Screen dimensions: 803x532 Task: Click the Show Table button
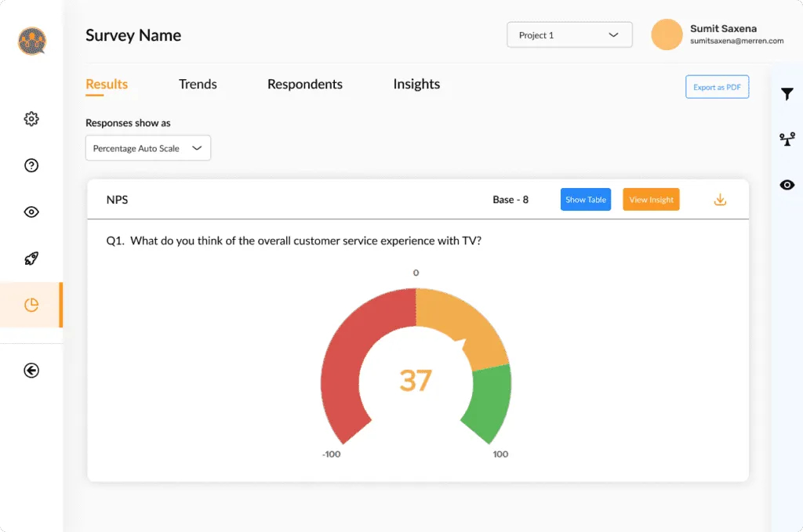(585, 200)
